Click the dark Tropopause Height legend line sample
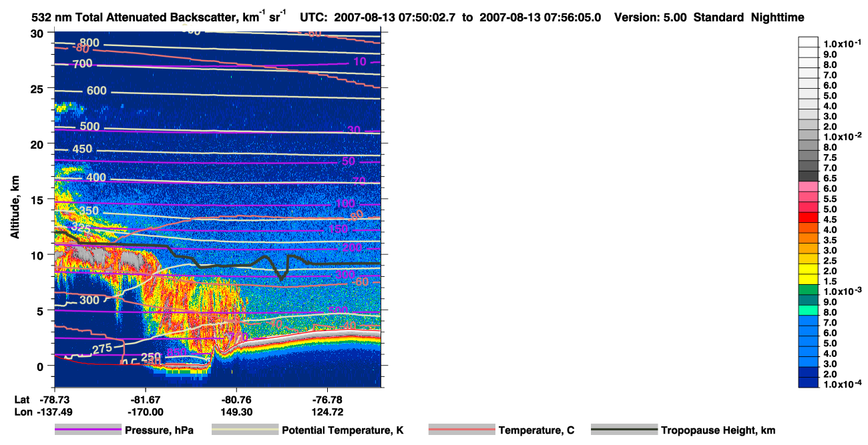This screenshot has height=445, width=868. click(x=624, y=430)
